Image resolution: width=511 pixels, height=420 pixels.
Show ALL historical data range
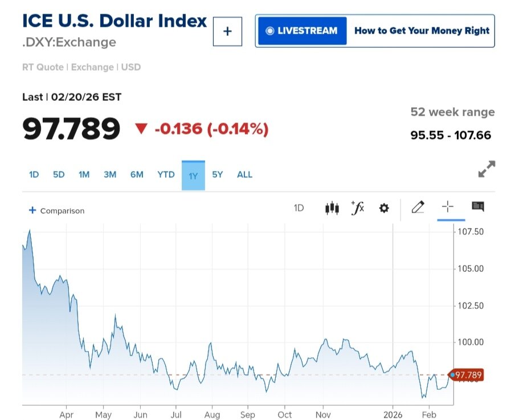244,174
